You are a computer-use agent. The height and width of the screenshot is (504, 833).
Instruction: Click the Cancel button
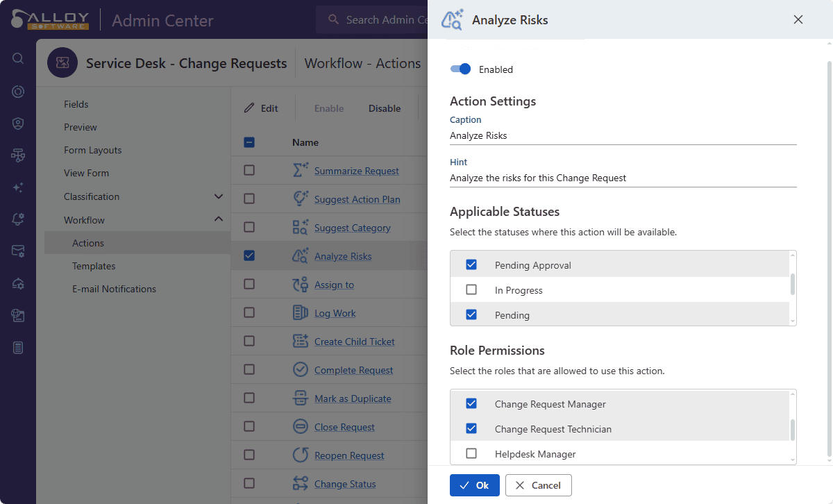(538, 485)
